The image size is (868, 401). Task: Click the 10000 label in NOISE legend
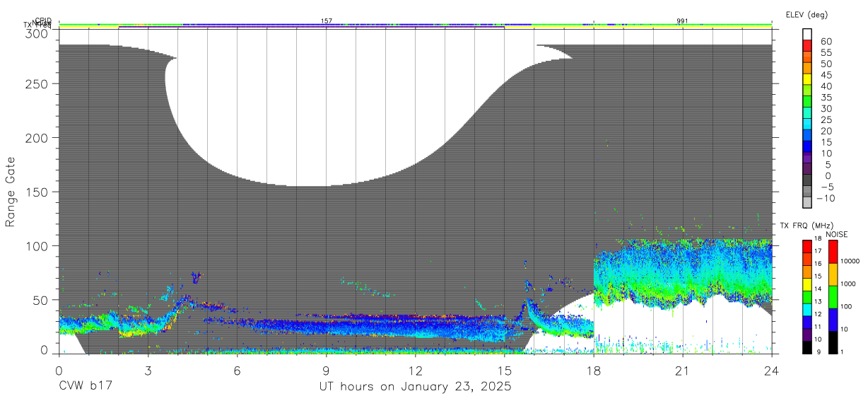[849, 261]
